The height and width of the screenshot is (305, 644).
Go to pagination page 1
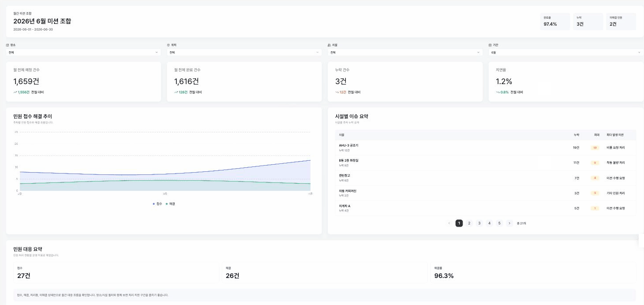(x=459, y=223)
